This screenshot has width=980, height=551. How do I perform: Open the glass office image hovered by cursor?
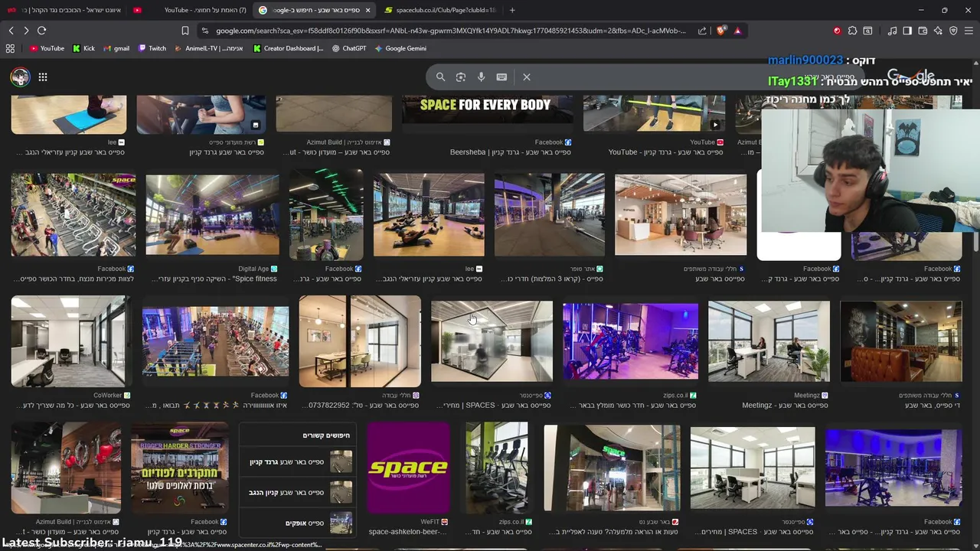click(492, 341)
